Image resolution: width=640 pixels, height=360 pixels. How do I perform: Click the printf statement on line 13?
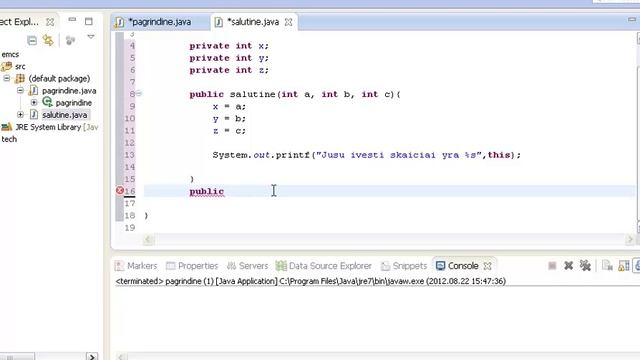(x=366, y=155)
